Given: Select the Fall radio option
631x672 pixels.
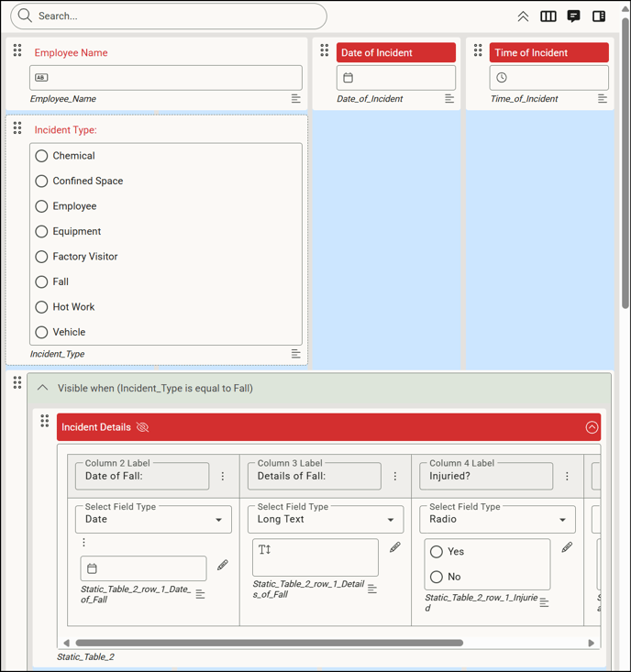Looking at the screenshot, I should [41, 281].
